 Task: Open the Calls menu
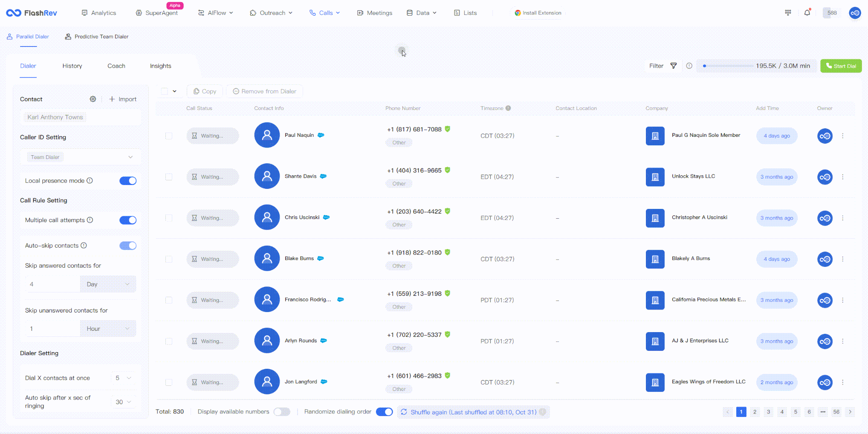[325, 13]
